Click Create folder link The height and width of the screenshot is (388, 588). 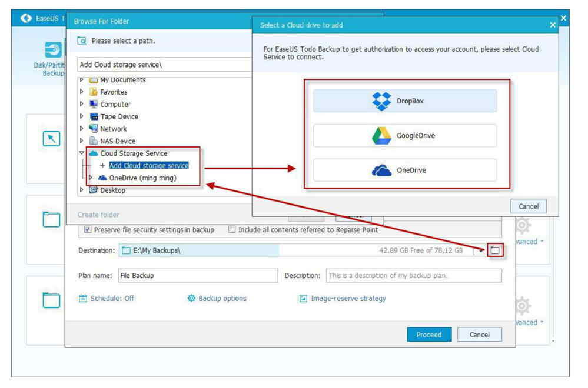coord(98,215)
